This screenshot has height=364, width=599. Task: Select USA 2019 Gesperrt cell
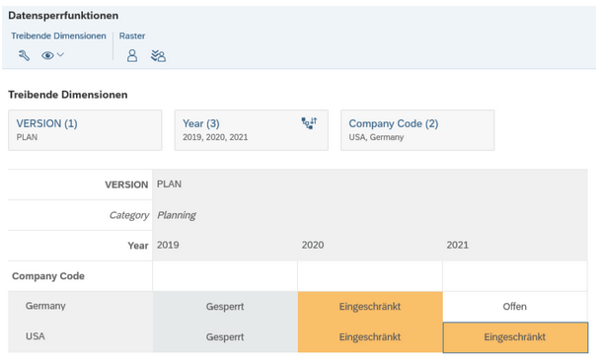[225, 337]
